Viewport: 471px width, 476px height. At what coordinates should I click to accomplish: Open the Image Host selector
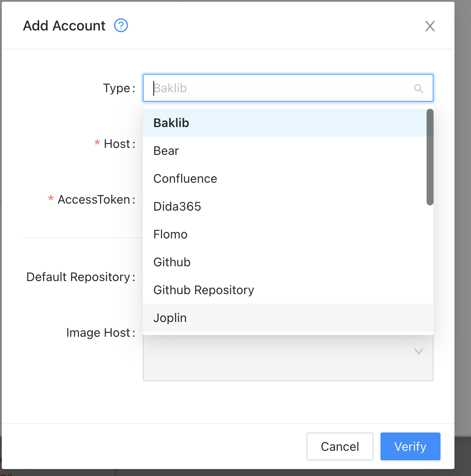point(288,358)
